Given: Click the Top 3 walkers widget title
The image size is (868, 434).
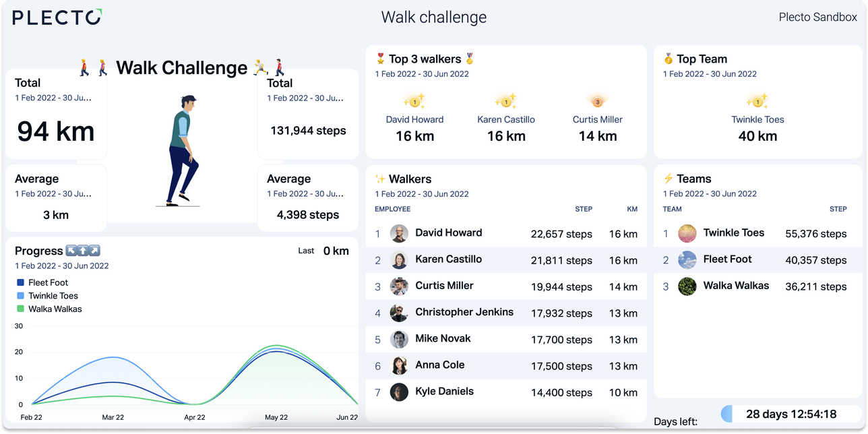Looking at the screenshot, I should [425, 59].
